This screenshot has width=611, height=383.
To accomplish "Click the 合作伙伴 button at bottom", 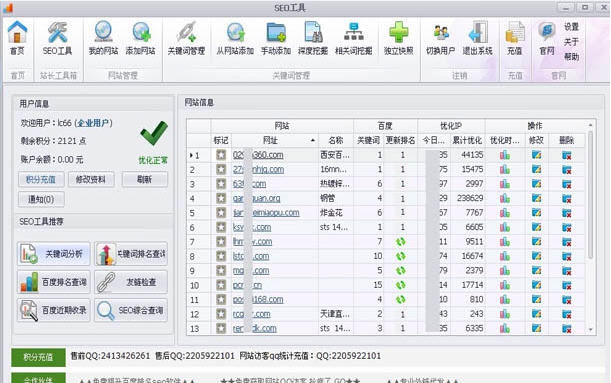I will click(x=38, y=379).
